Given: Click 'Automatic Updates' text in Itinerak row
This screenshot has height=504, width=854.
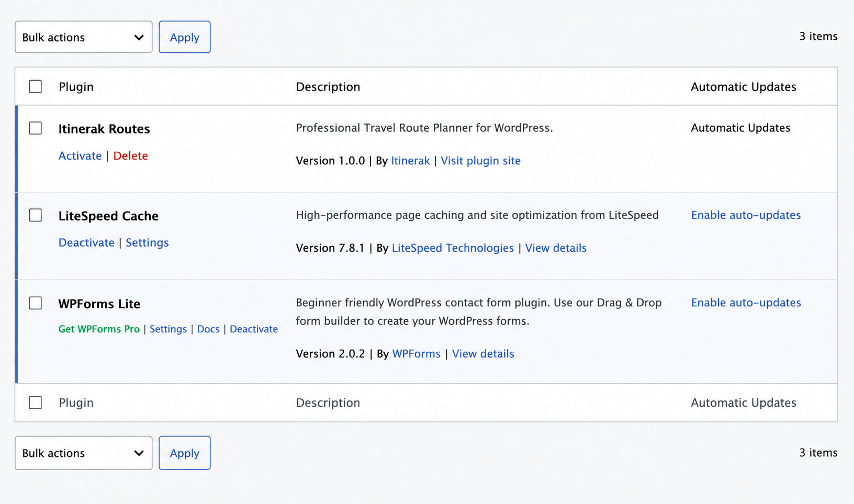Looking at the screenshot, I should (x=740, y=128).
